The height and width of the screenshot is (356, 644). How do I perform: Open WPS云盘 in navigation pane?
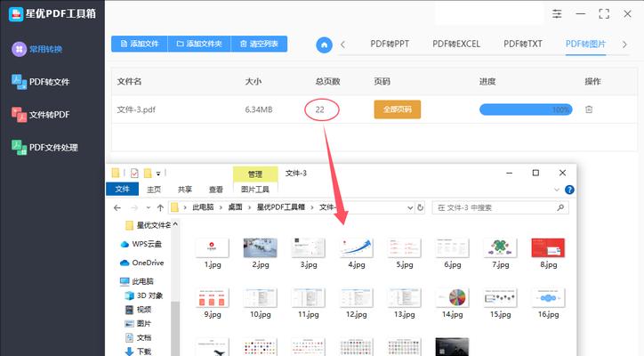141,244
